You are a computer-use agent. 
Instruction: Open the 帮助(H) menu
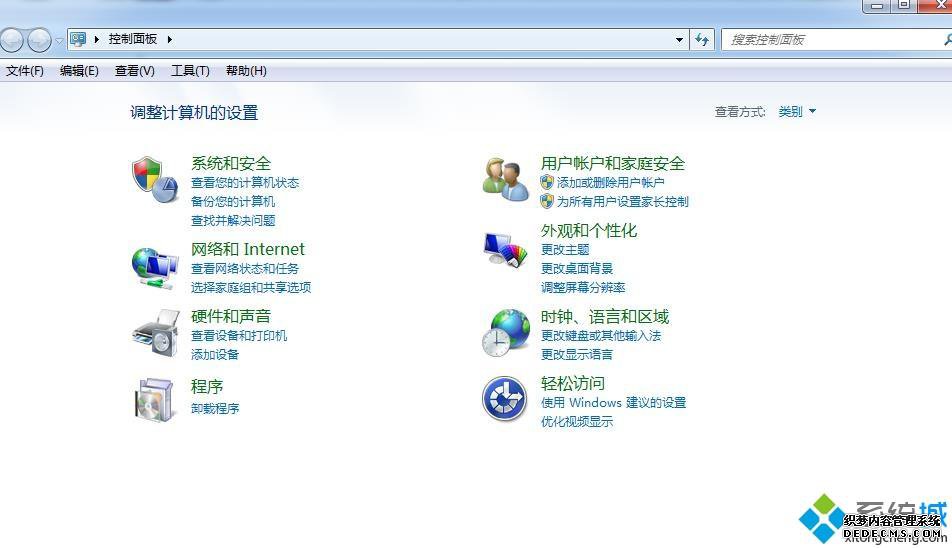click(246, 71)
